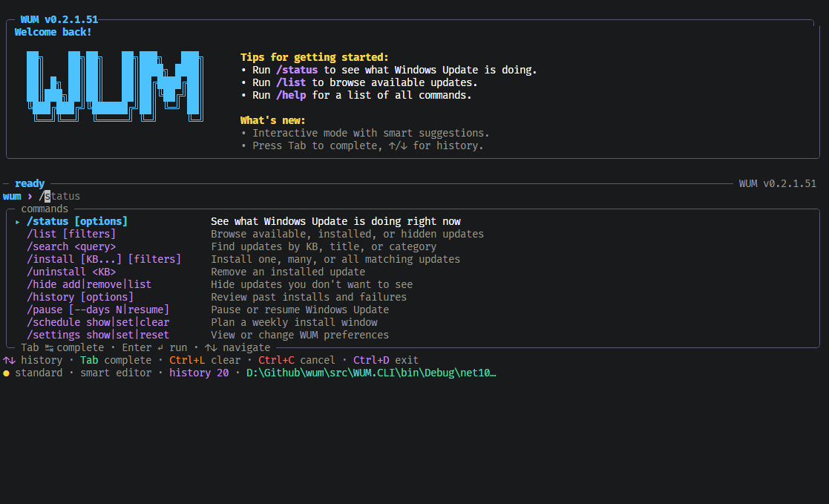This screenshot has height=504, width=829.
Task: Click 'Tips for getting started:' heading
Action: [x=315, y=57]
